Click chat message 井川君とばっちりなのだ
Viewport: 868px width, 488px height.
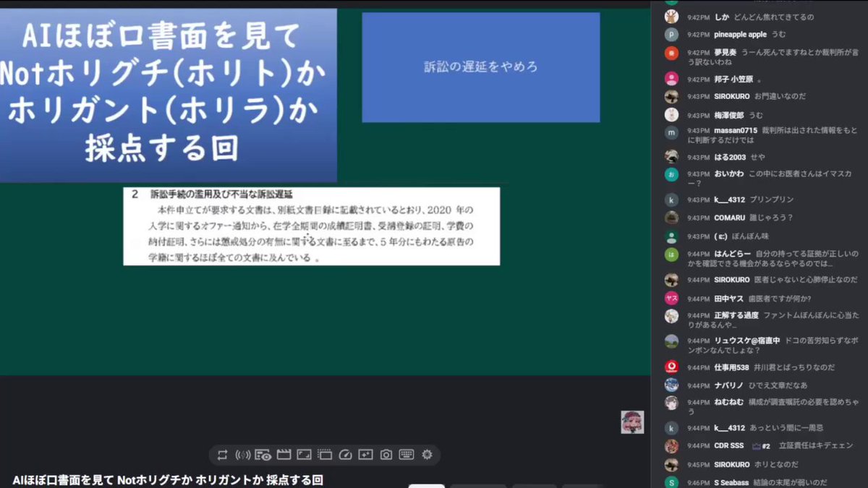coord(794,367)
